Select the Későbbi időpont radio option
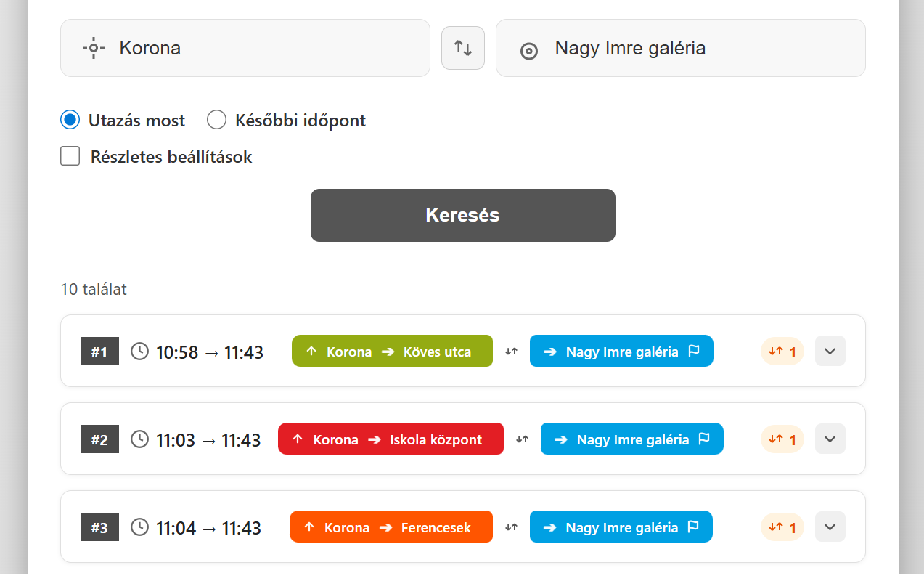 tap(216, 119)
